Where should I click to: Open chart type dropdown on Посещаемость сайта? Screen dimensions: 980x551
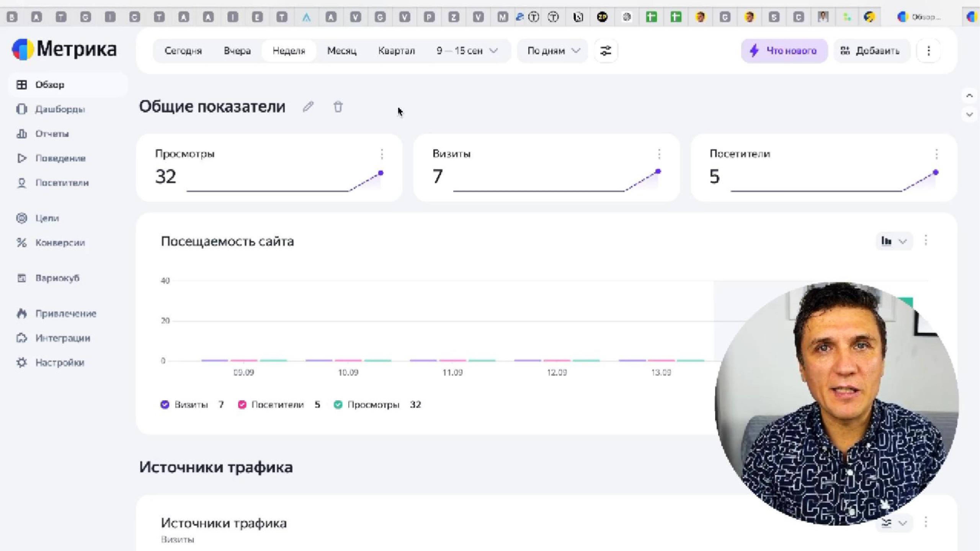[893, 241]
